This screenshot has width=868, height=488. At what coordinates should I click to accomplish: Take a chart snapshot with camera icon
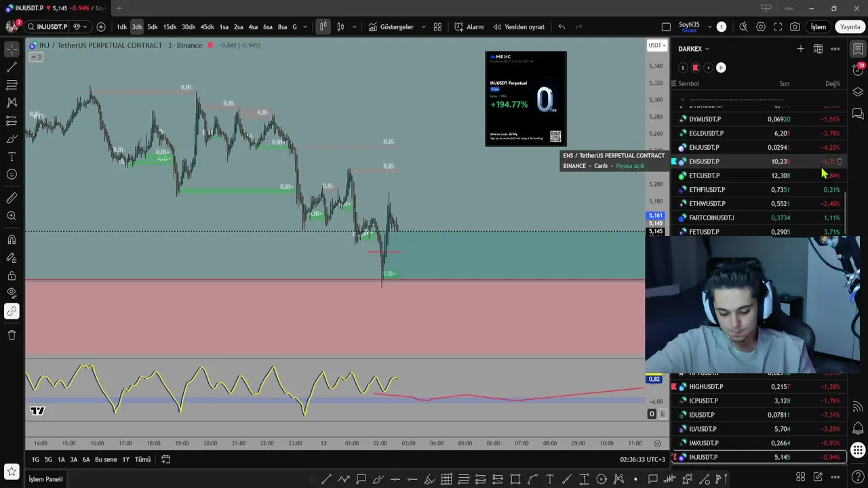point(795,27)
